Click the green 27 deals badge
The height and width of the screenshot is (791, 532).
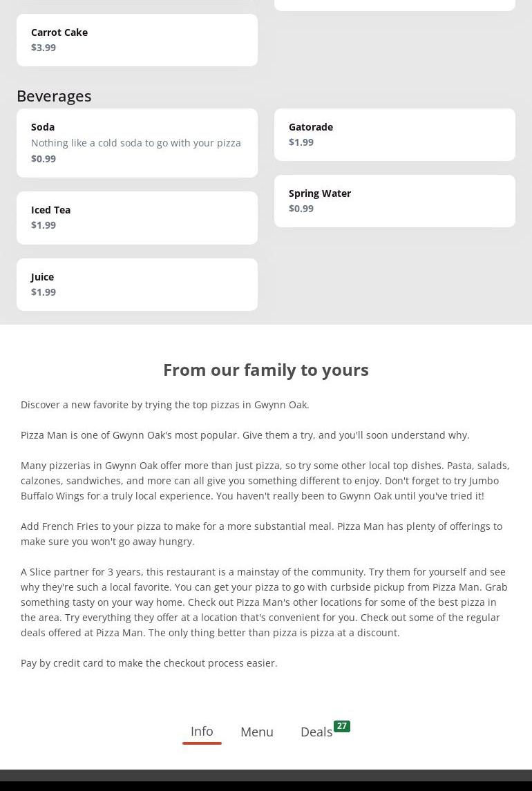(342, 726)
